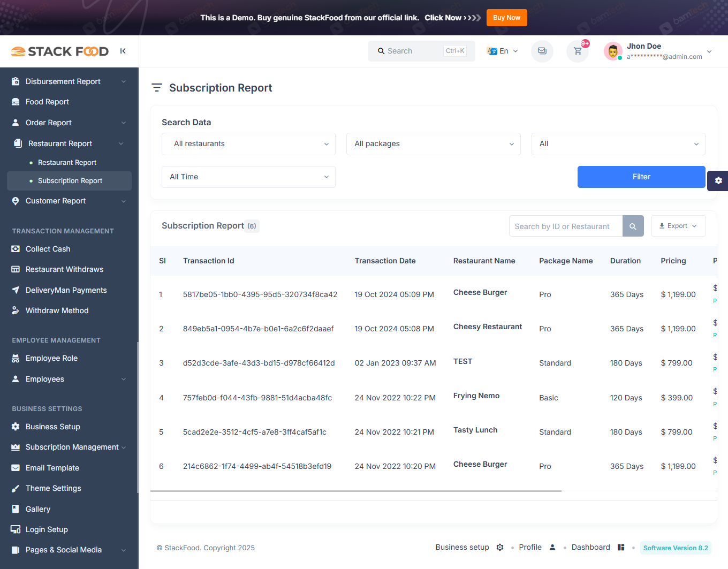
Task: Click the TEST restaurant name
Action: click(462, 361)
